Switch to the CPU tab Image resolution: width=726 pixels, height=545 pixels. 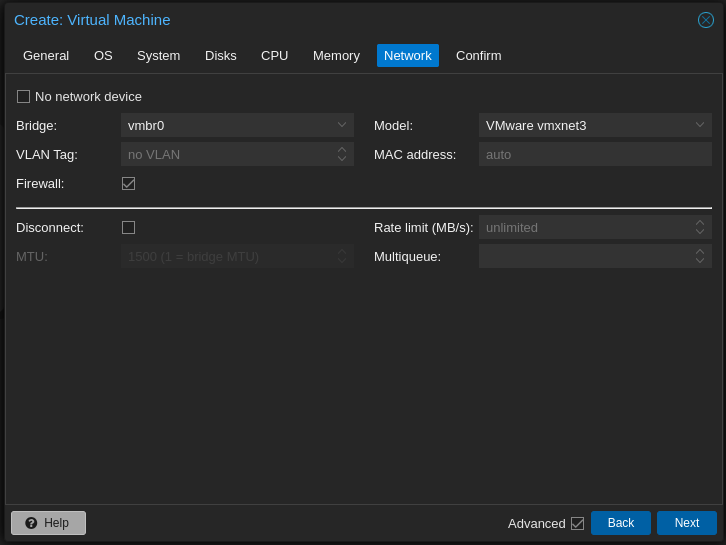coord(275,56)
